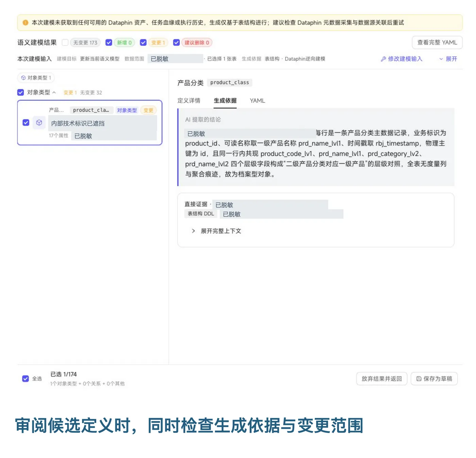Click the wrench icon beside 修改建模输入

(383, 59)
